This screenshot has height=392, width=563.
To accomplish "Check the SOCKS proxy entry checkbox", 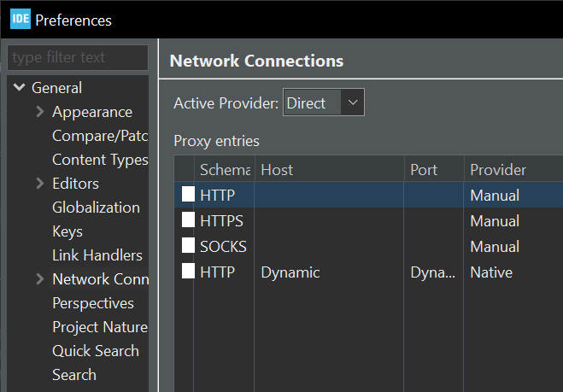I will (x=187, y=247).
